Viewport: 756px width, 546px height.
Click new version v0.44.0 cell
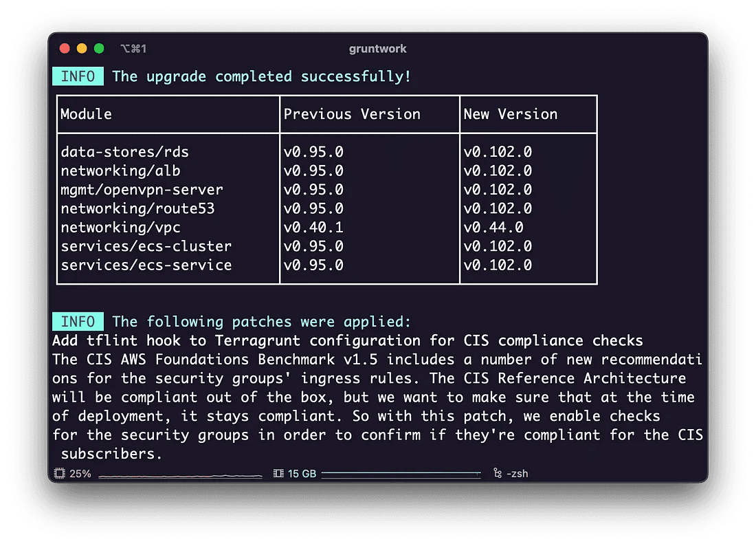[x=493, y=227]
